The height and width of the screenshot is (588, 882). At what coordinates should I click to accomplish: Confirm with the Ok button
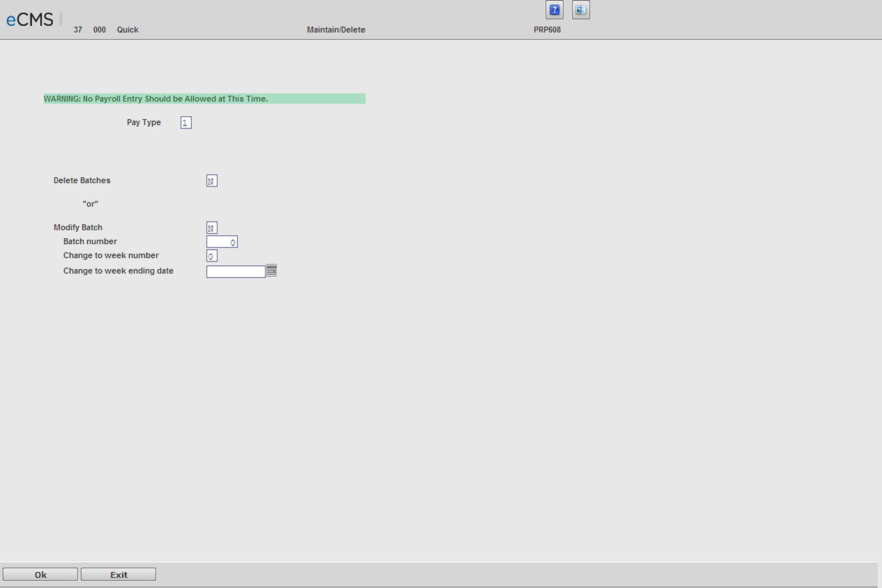tap(41, 574)
